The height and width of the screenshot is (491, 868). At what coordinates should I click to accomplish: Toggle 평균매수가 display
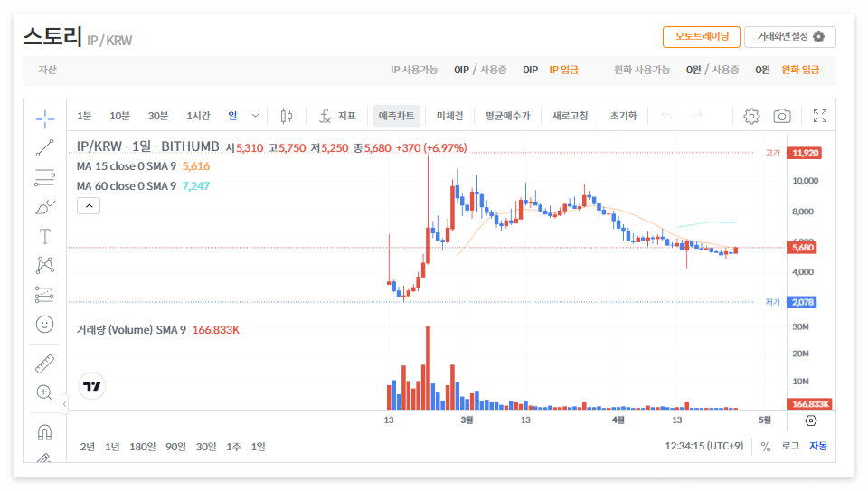(507, 116)
